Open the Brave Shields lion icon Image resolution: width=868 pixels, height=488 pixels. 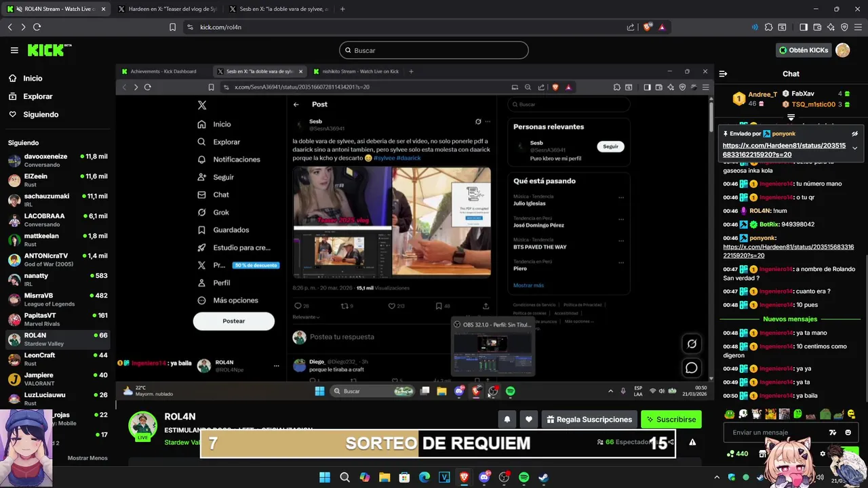647,27
